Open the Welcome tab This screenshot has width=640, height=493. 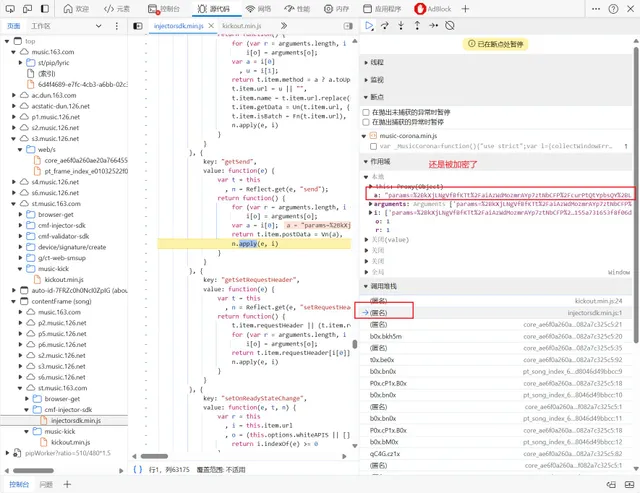76,9
